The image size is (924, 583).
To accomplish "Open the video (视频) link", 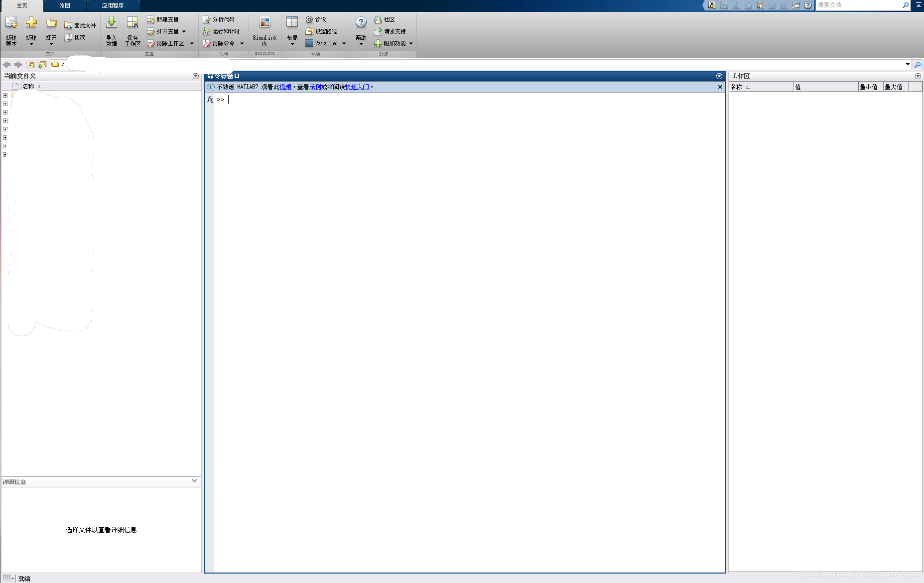I will pyautogui.click(x=285, y=87).
